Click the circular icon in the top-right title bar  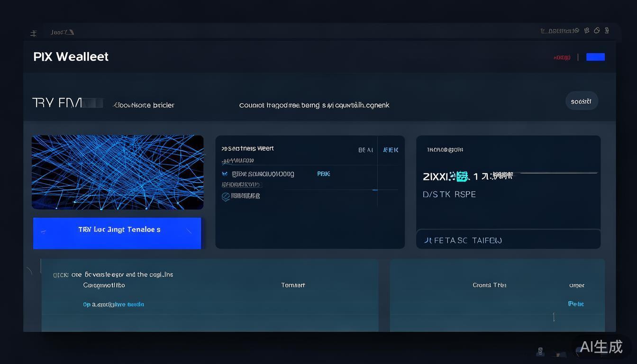pos(597,30)
